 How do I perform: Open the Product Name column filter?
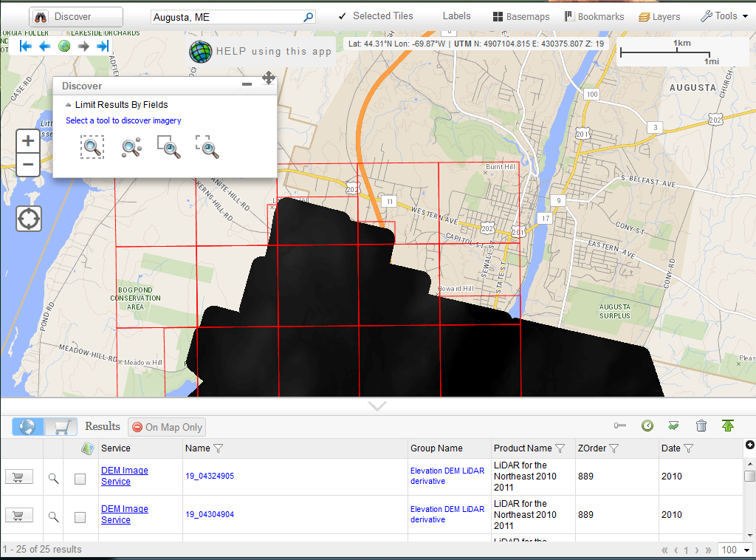click(x=560, y=448)
